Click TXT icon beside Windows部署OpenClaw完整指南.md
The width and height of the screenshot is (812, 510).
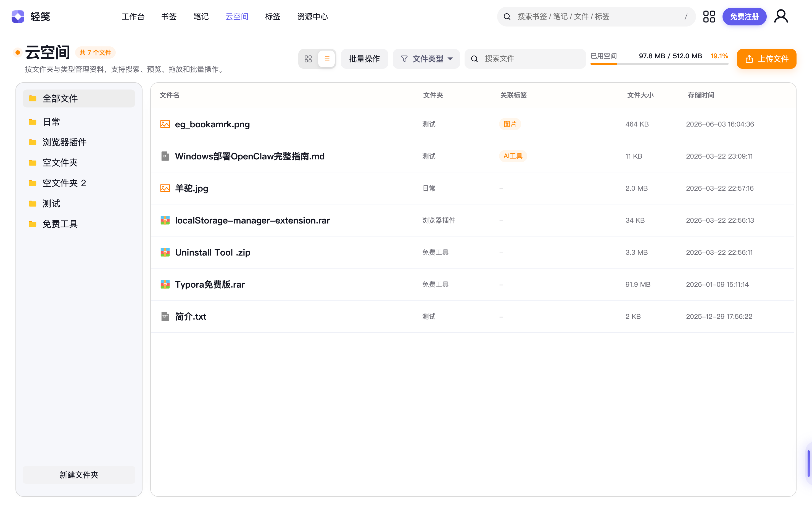165,156
